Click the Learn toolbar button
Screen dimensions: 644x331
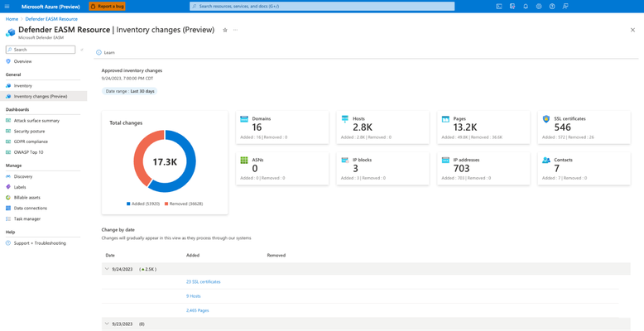[106, 53]
